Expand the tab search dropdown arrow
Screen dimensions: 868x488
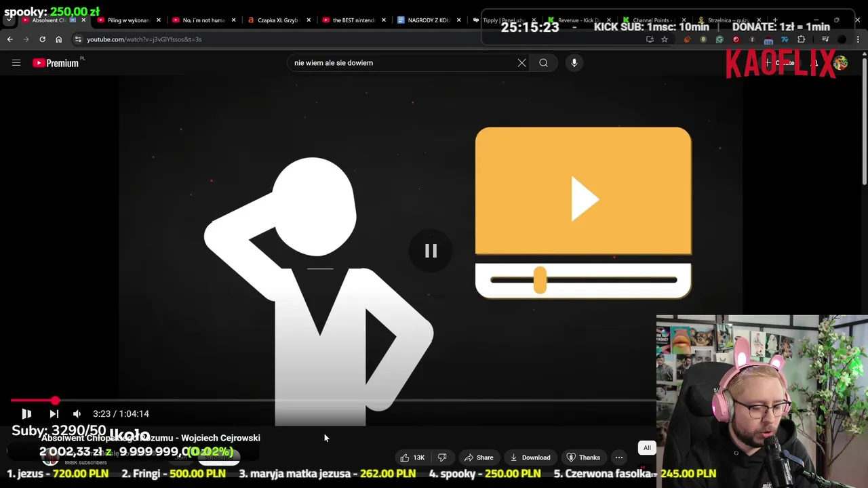pyautogui.click(x=9, y=20)
